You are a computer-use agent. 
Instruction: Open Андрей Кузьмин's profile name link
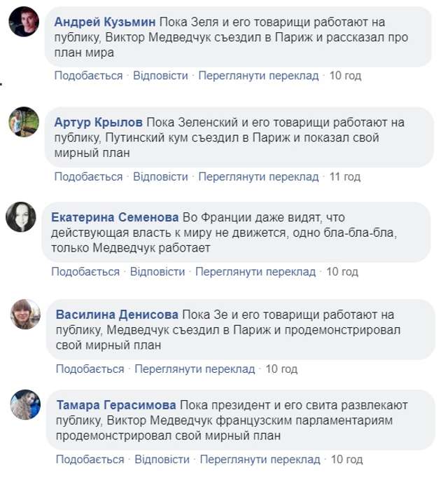point(106,22)
